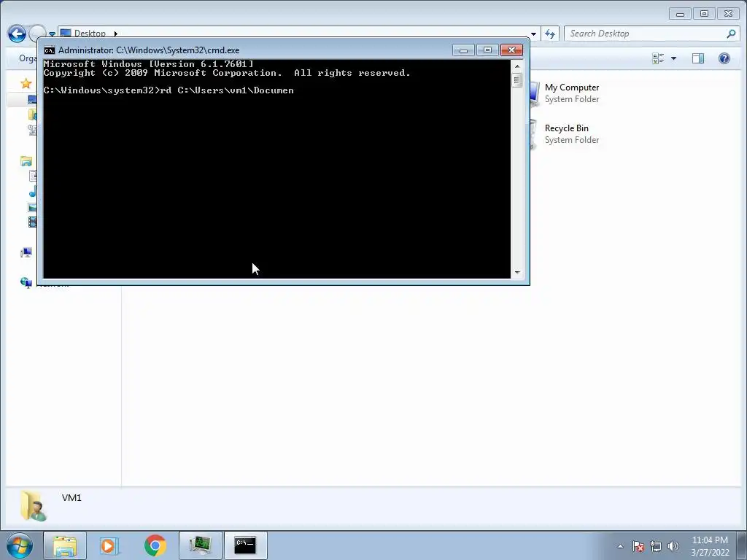Select the Videos library icon
This screenshot has height=560, width=747.
32,222
